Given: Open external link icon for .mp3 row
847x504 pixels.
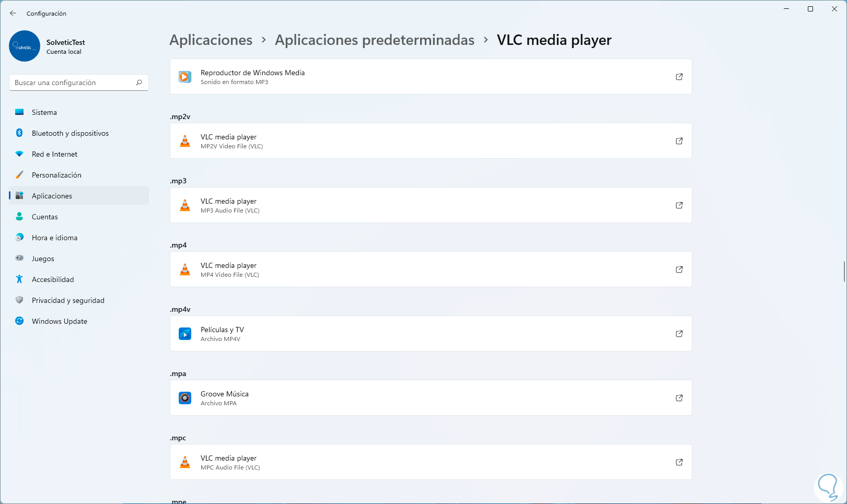Looking at the screenshot, I should click(x=679, y=205).
